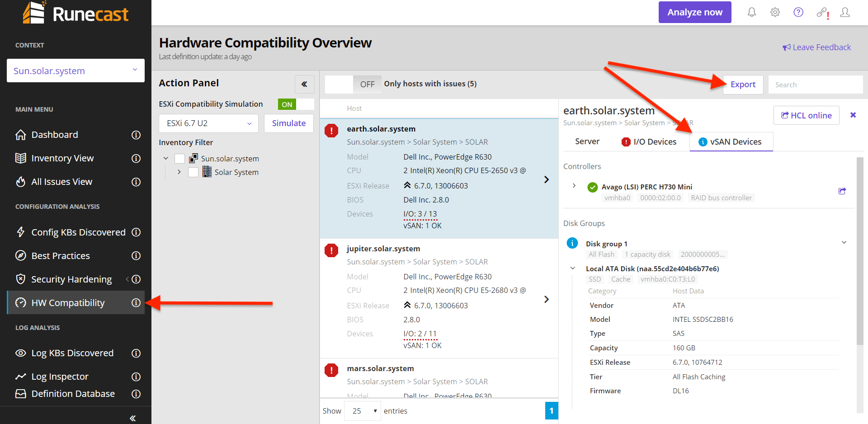Click the Runecast logo
This screenshot has height=424, width=868.
click(x=76, y=13)
